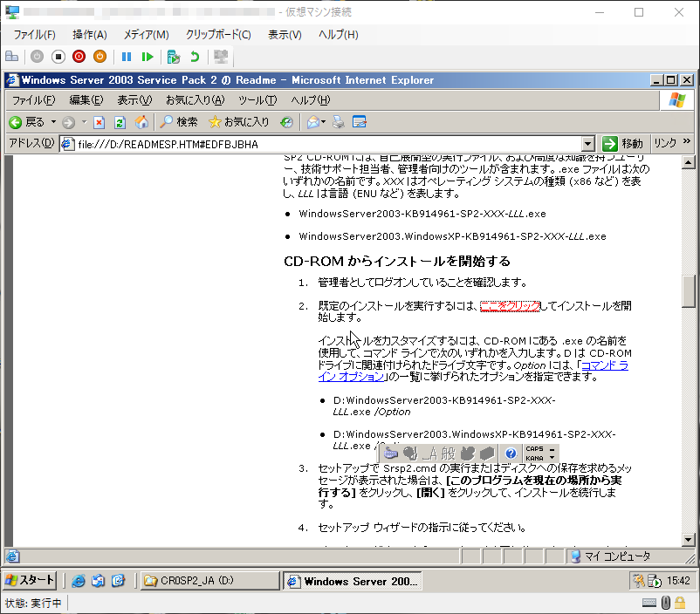
Task: Click the IME input mode A button
Action: [429, 454]
